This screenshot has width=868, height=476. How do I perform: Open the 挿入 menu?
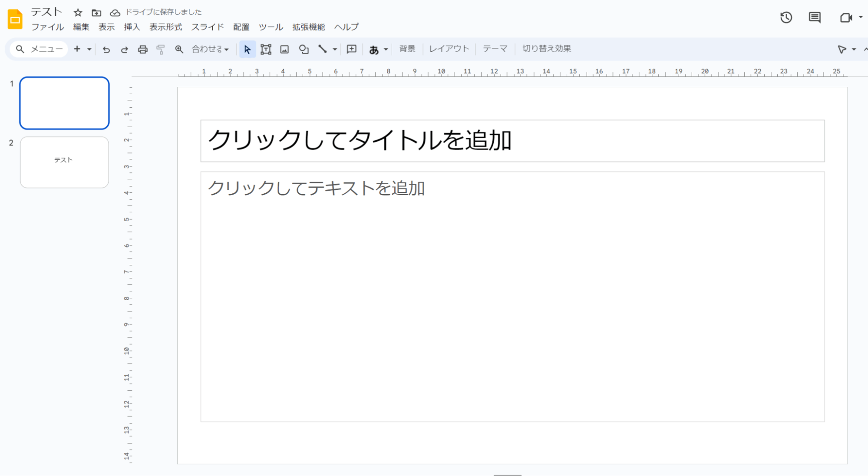tap(132, 27)
